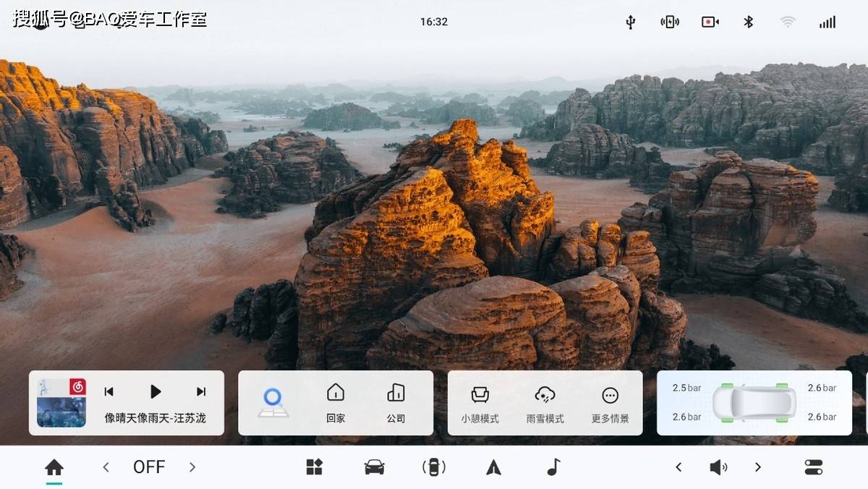Tap the Wi-Fi status icon
This screenshot has height=489, width=868.
click(788, 22)
